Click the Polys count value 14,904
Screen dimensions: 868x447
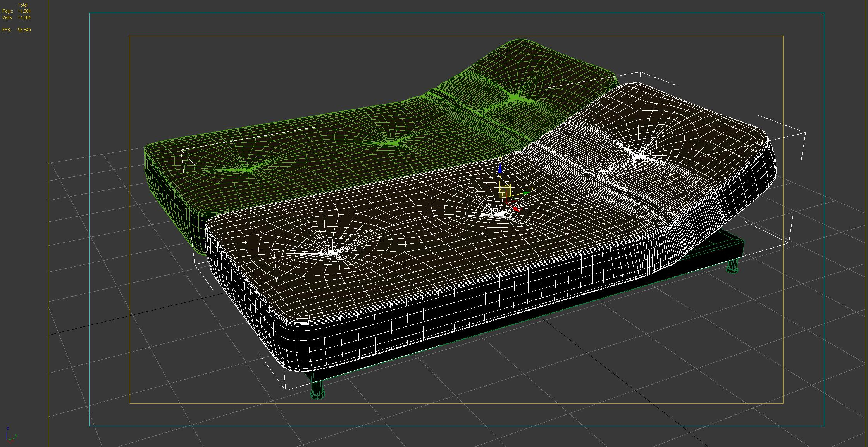pyautogui.click(x=24, y=11)
